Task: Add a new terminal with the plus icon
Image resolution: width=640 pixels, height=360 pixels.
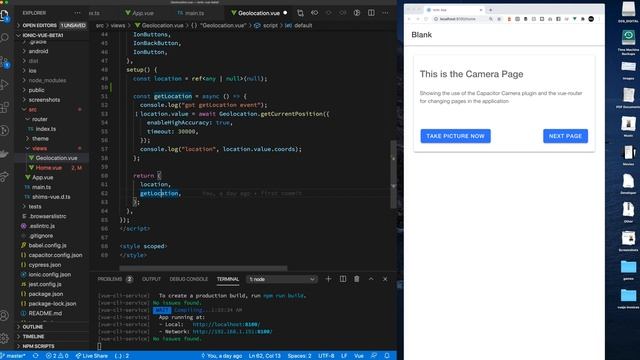Action: [328, 279]
